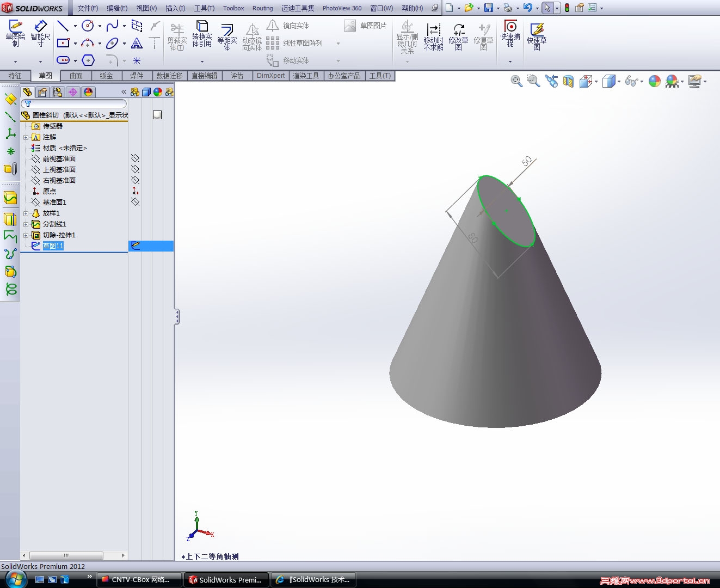720x588 pixels.
Task: Switch to the 曲面 tab
Action: (x=76, y=76)
